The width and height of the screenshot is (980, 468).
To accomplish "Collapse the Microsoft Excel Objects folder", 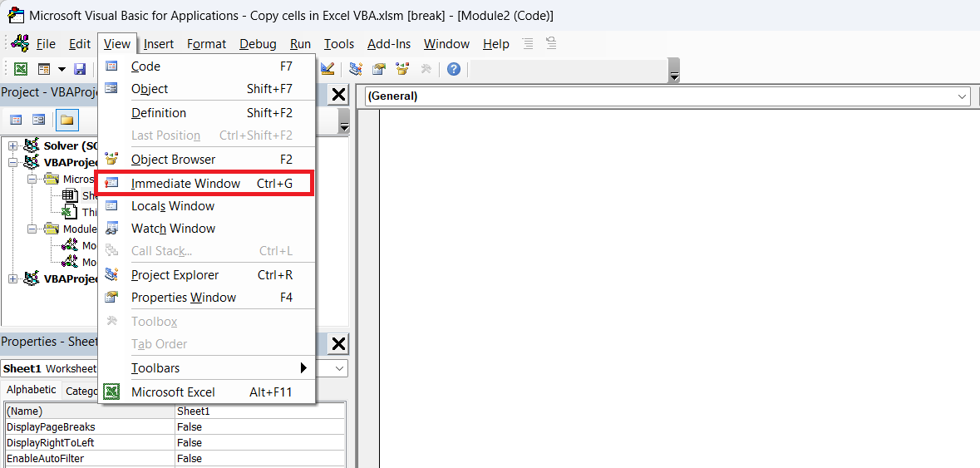I will point(32,180).
